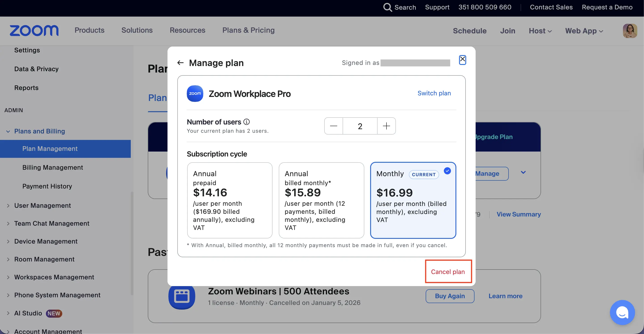This screenshot has width=644, height=334.
Task: Click the Switch plan link
Action: pos(434,93)
